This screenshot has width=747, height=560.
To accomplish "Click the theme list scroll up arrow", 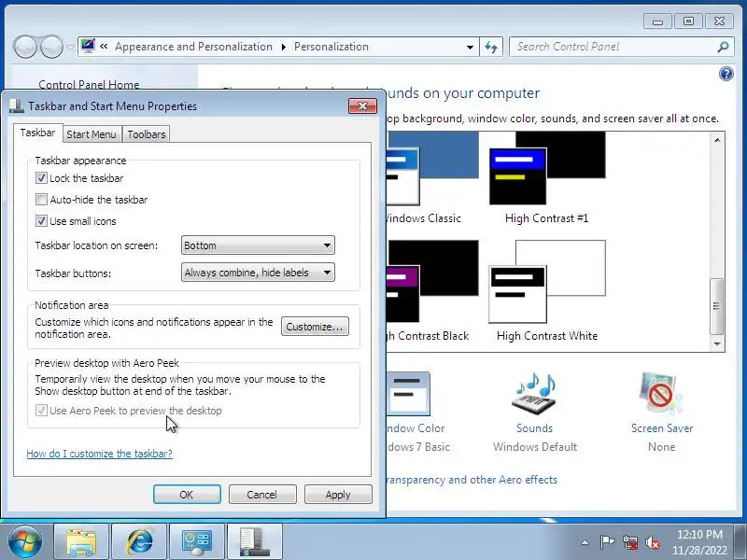I will [x=717, y=139].
